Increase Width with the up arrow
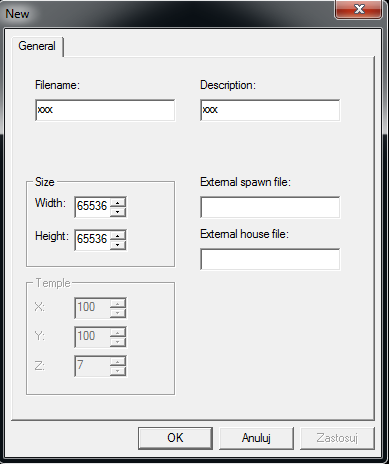 point(118,202)
